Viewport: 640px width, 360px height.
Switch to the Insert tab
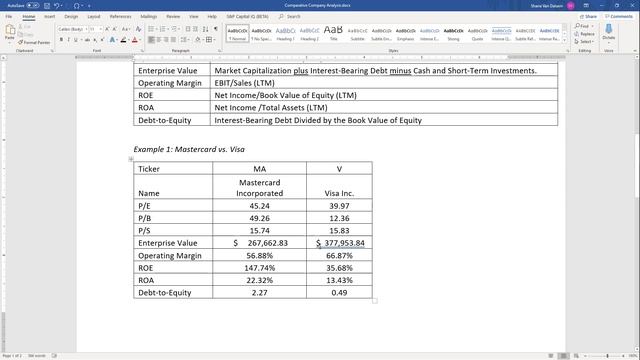click(x=49, y=16)
